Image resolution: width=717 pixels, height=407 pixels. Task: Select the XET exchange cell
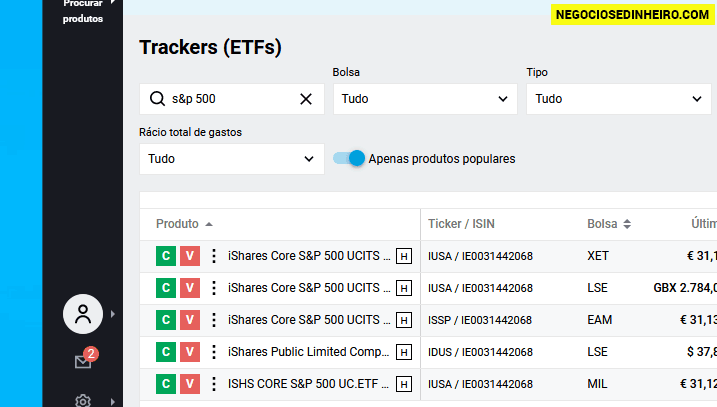(598, 256)
